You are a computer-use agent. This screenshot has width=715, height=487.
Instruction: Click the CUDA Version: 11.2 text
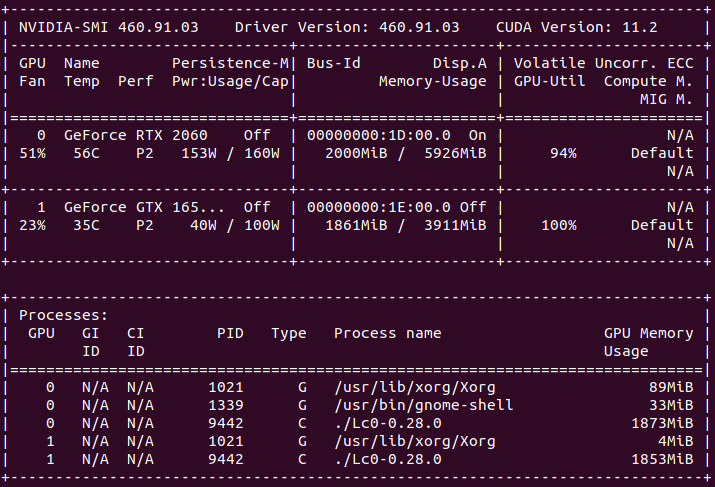click(x=576, y=27)
